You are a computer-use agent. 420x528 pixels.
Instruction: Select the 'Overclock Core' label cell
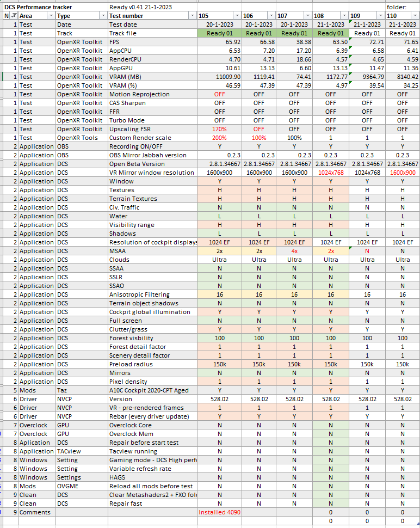(152, 425)
